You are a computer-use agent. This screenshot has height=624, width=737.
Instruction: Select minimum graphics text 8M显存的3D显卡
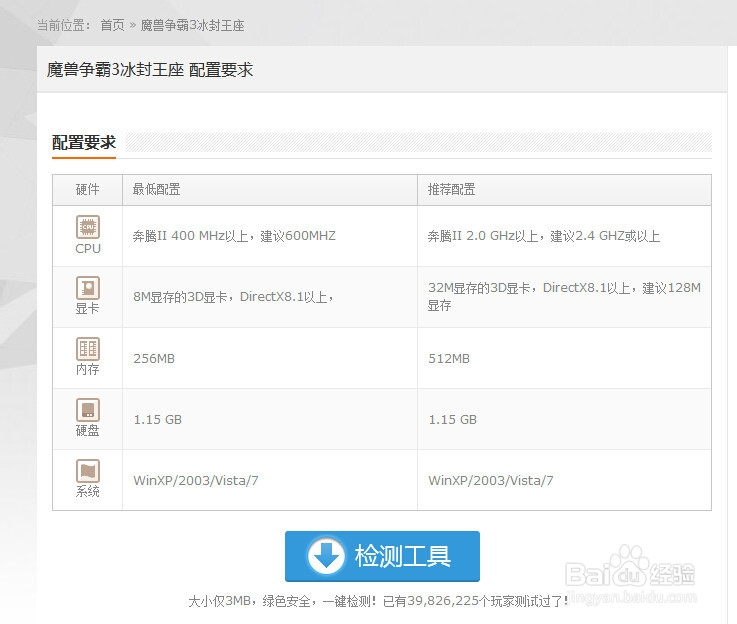coord(180,297)
